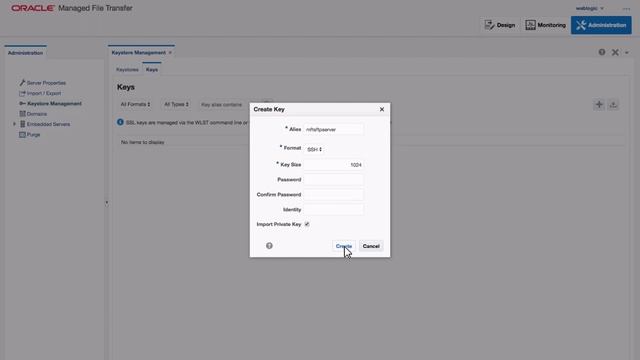This screenshot has width=640, height=360.
Task: Open the ellipsis menu in the header
Action: tap(626, 8)
